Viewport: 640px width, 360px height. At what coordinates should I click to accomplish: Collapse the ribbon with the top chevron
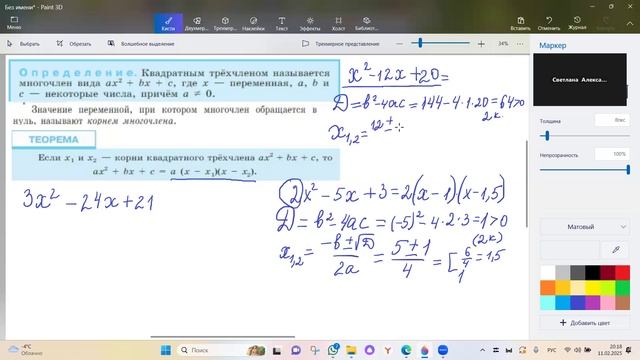tap(630, 23)
